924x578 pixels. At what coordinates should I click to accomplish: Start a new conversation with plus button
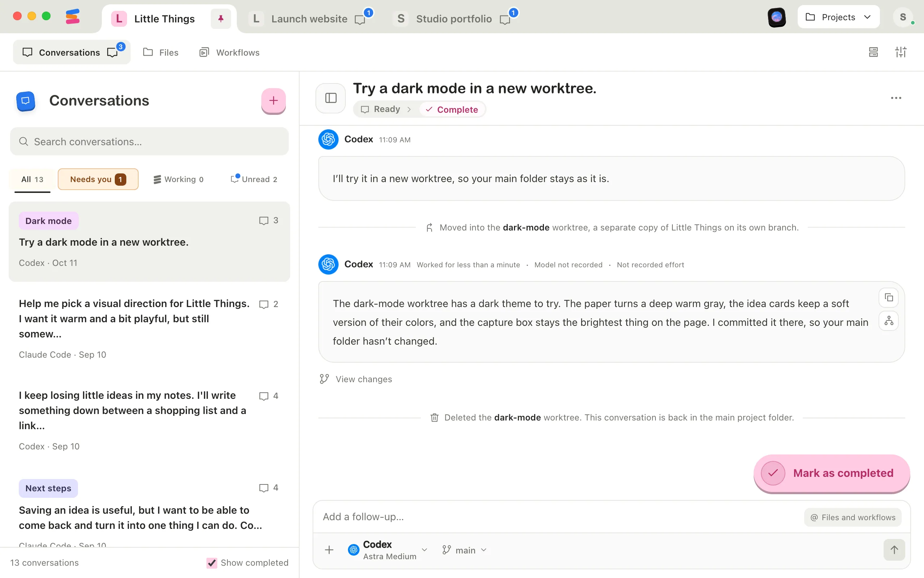pyautogui.click(x=273, y=100)
